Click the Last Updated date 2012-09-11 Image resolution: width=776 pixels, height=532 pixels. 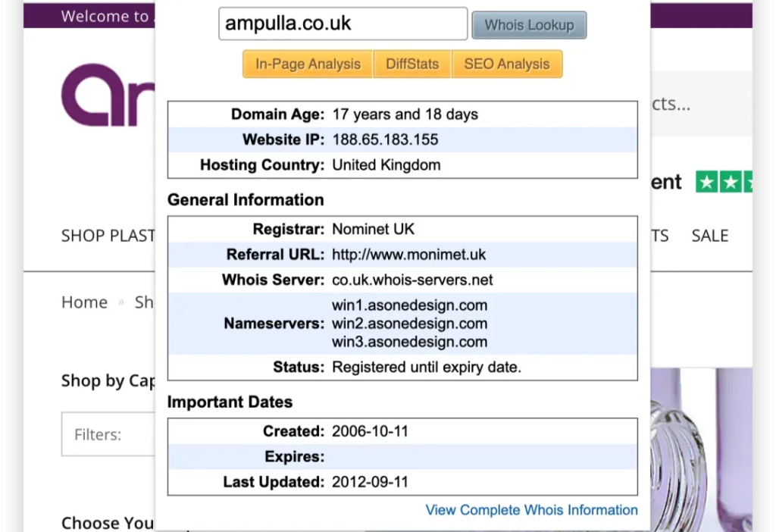[370, 481]
